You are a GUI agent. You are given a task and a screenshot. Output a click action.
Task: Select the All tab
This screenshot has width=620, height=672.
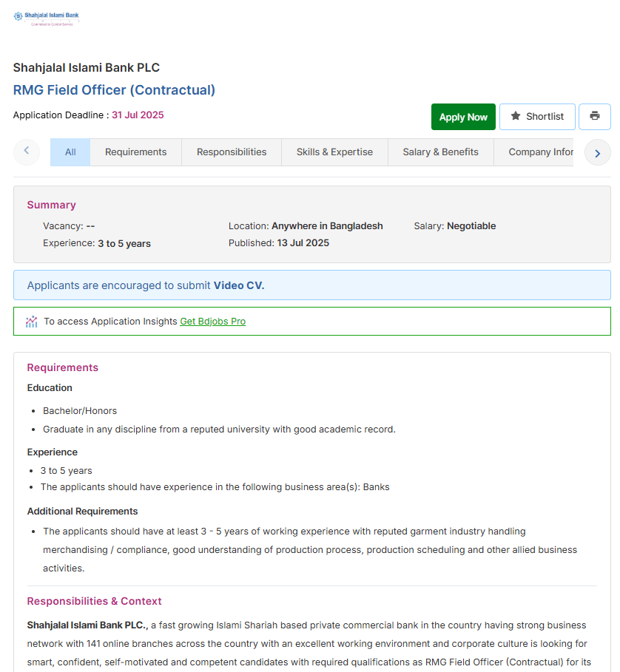(70, 152)
